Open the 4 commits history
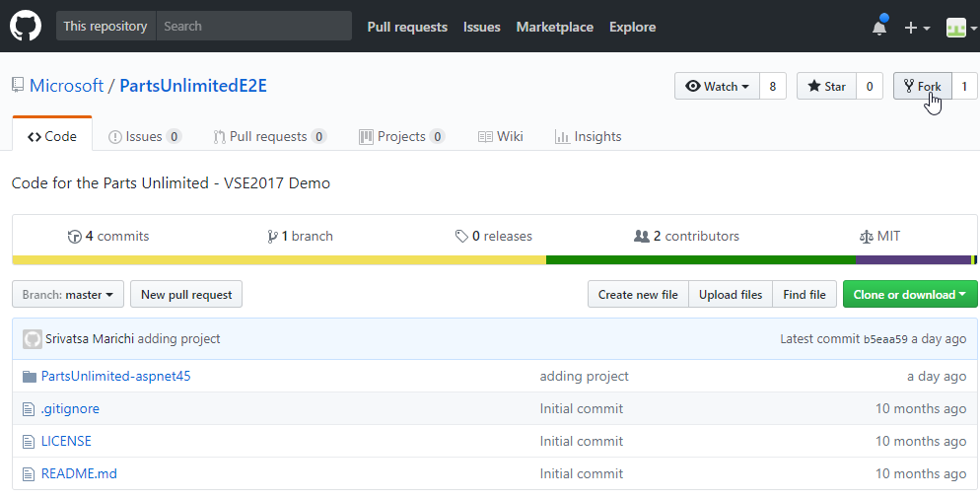 coord(108,237)
